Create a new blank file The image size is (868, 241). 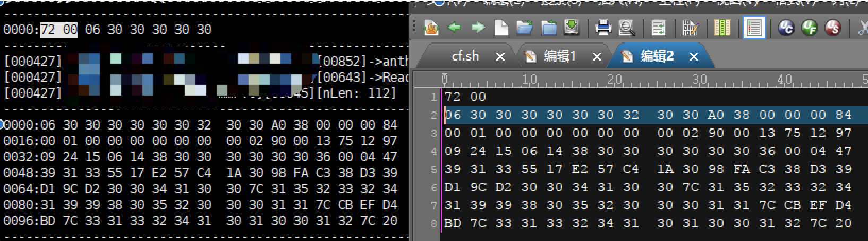(x=501, y=27)
